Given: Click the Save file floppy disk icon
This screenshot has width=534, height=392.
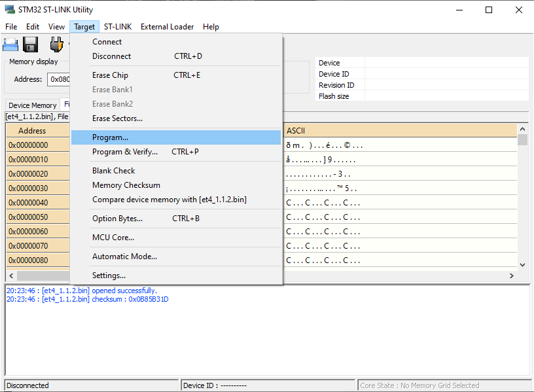Looking at the screenshot, I should (31, 45).
